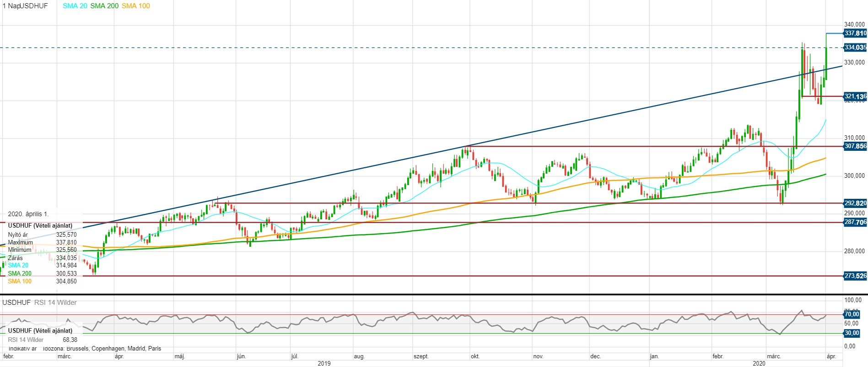This screenshot has width=868, height=367.
Task: Click the SMA 100 legend label
Action: (135, 6)
